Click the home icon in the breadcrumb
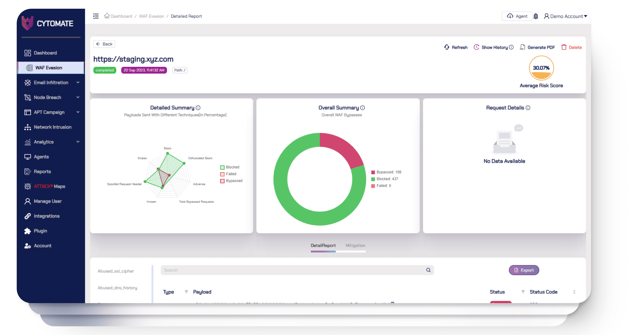The width and height of the screenshot is (644, 335). (x=107, y=16)
